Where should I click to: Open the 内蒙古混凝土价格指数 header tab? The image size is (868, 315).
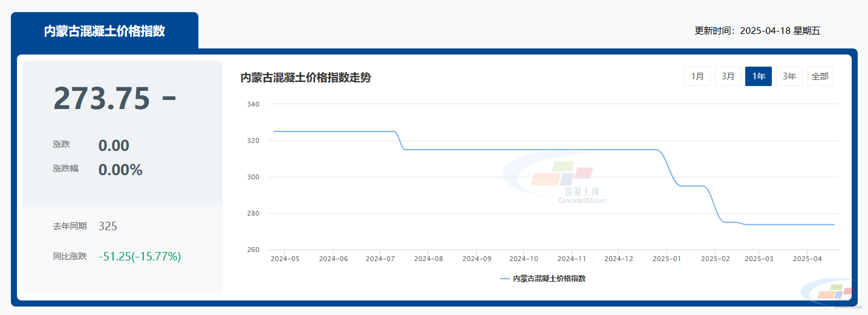point(105,31)
